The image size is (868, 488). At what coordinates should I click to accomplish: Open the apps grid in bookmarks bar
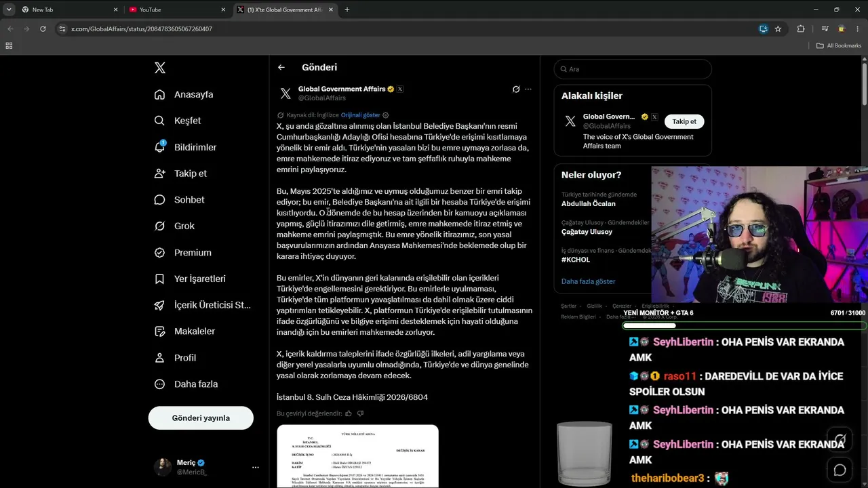click(x=9, y=45)
